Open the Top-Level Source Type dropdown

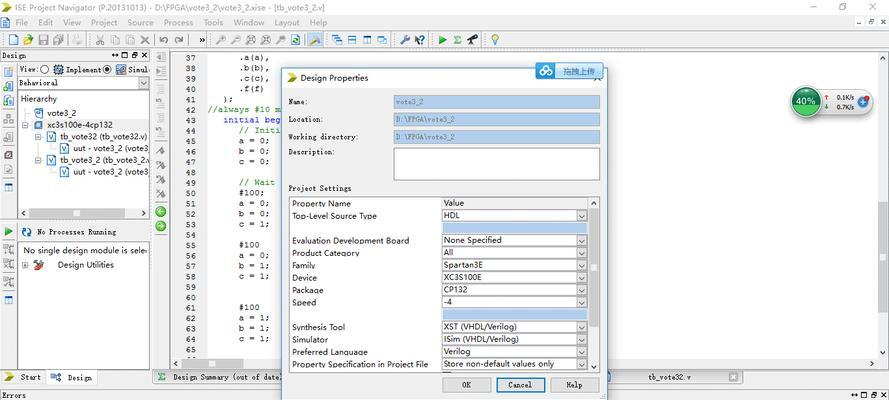click(581, 216)
